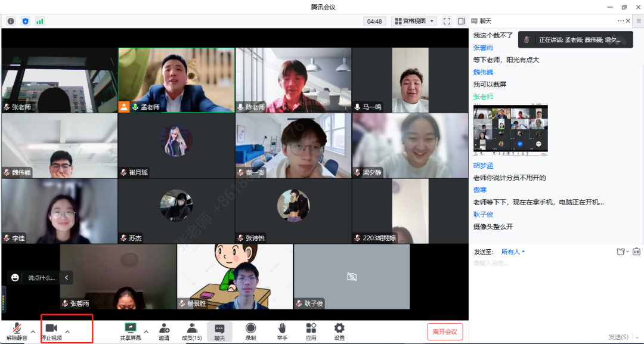Open 应用 apps panel
Viewport: 644px width, 344px height.
click(311, 331)
